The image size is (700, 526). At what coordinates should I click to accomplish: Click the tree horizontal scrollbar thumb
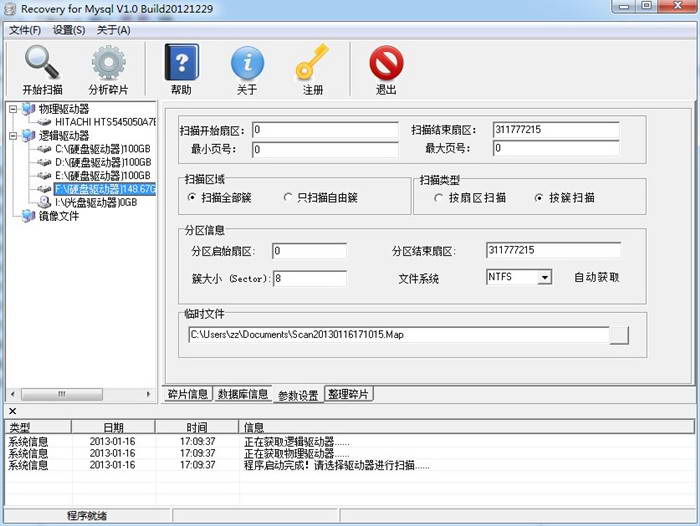pos(62,394)
